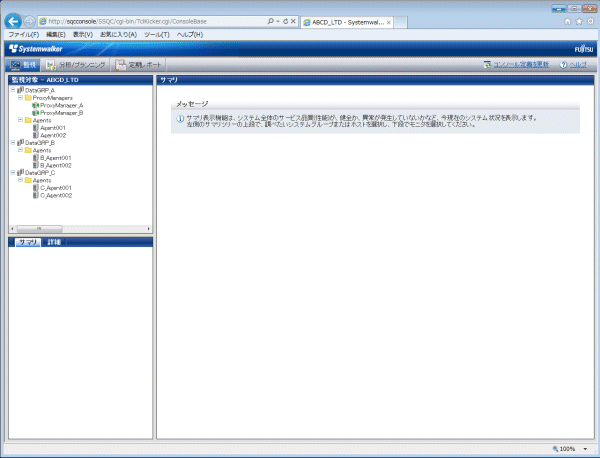Open favorites star icon
This screenshot has height=458, width=600.
[x=579, y=21]
